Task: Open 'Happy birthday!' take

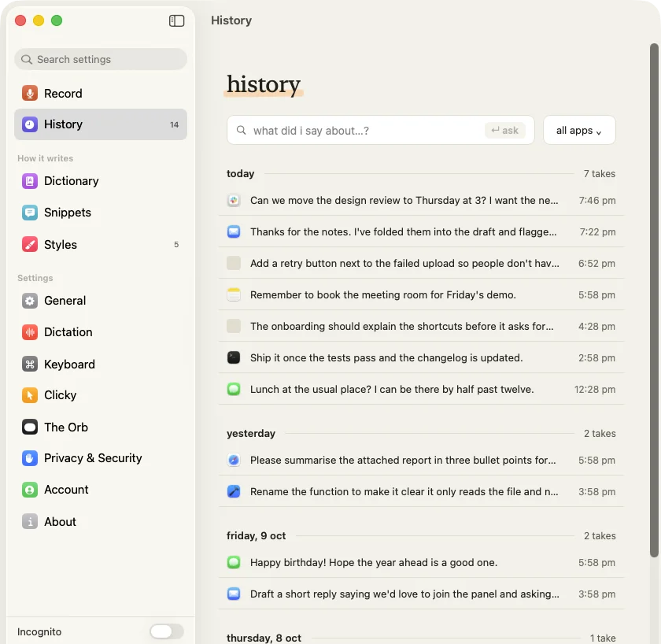Action: click(x=421, y=563)
